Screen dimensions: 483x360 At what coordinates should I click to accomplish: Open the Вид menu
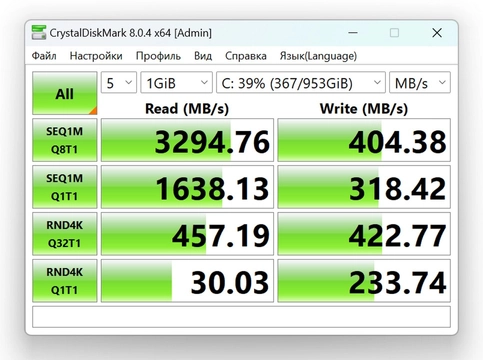203,56
